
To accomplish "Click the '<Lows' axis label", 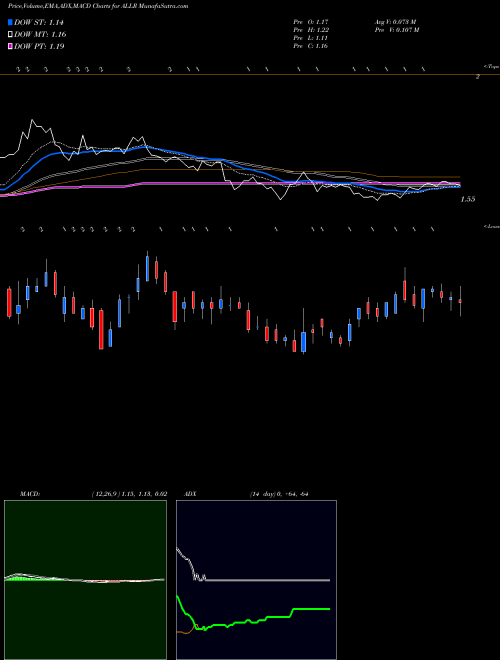I will [x=491, y=227].
